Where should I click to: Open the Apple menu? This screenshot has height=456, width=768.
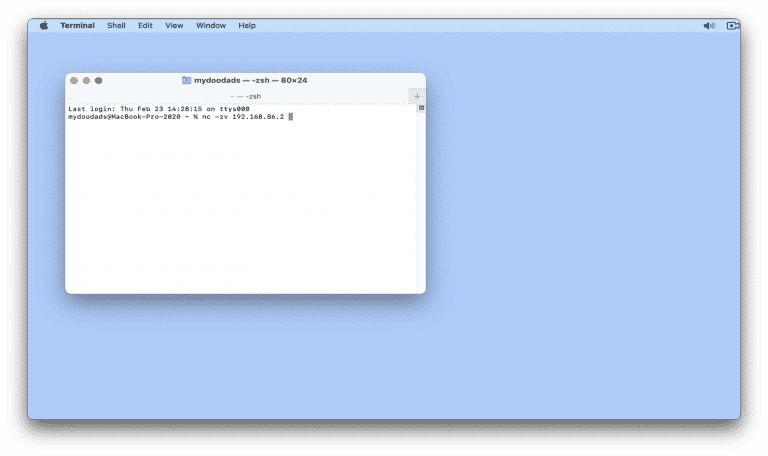point(44,25)
